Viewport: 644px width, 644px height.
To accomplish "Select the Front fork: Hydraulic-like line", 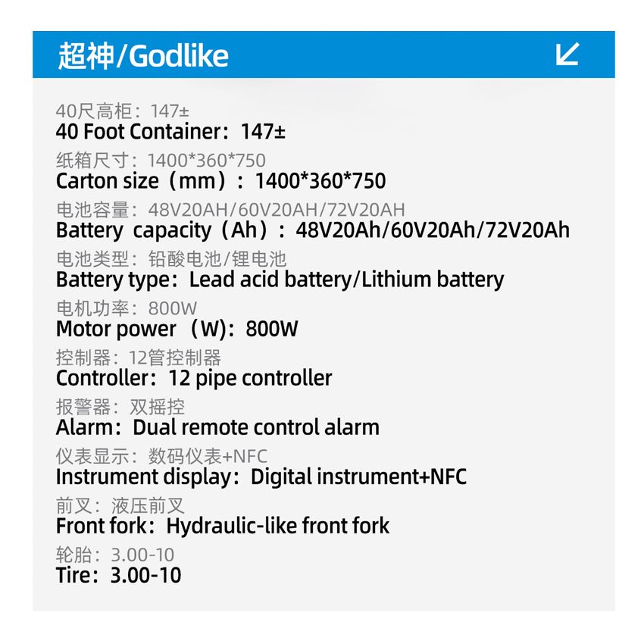I will pyautogui.click(x=223, y=526).
